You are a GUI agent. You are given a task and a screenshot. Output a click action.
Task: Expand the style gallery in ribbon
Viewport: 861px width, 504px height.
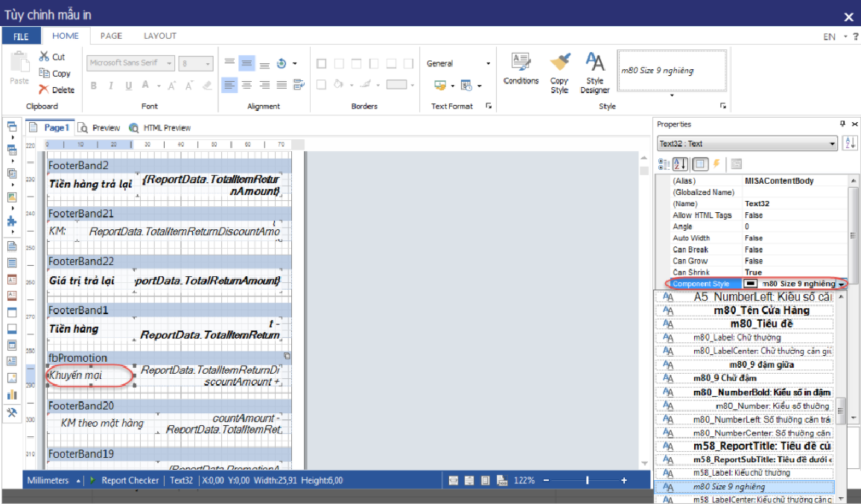(x=672, y=95)
